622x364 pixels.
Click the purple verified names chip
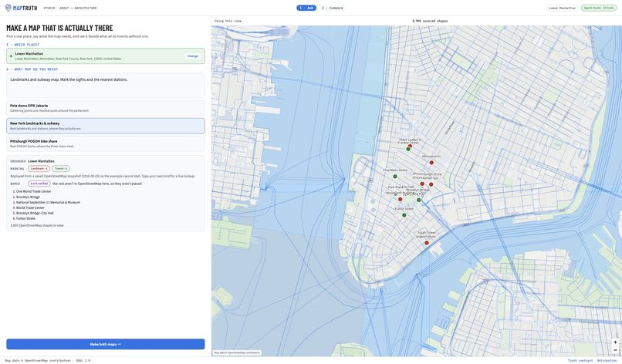click(x=39, y=184)
